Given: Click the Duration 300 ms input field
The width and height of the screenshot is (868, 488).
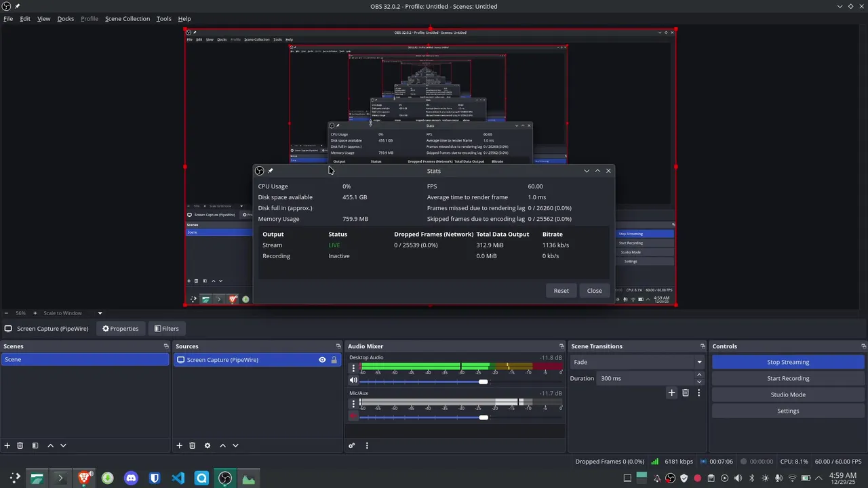Looking at the screenshot, I should 644,378.
